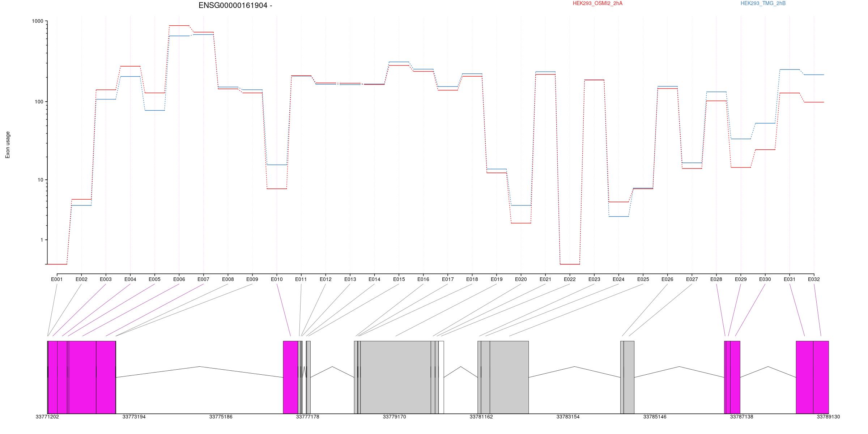
Task: Select exon label E026
Action: click(667, 279)
